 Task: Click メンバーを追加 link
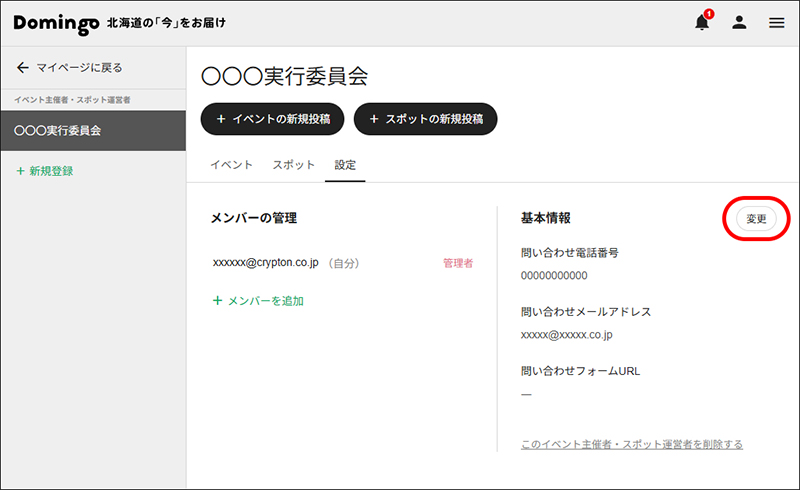265,301
